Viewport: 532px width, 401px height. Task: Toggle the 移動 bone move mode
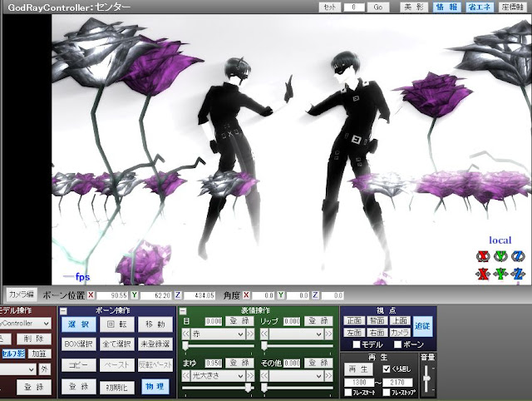(155, 324)
